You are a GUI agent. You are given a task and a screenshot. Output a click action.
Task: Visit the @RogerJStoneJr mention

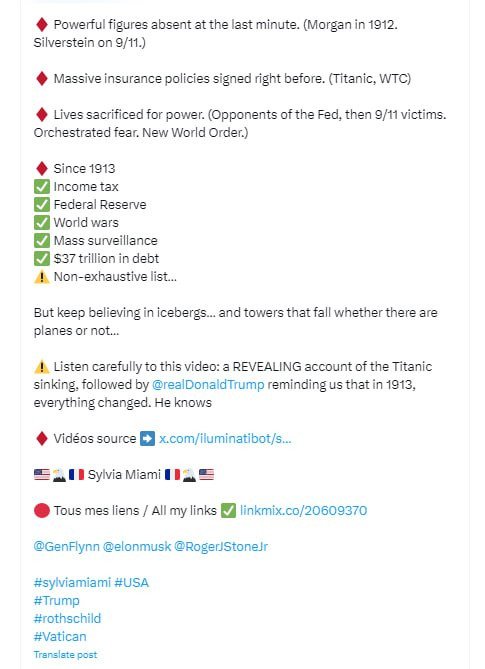221,547
